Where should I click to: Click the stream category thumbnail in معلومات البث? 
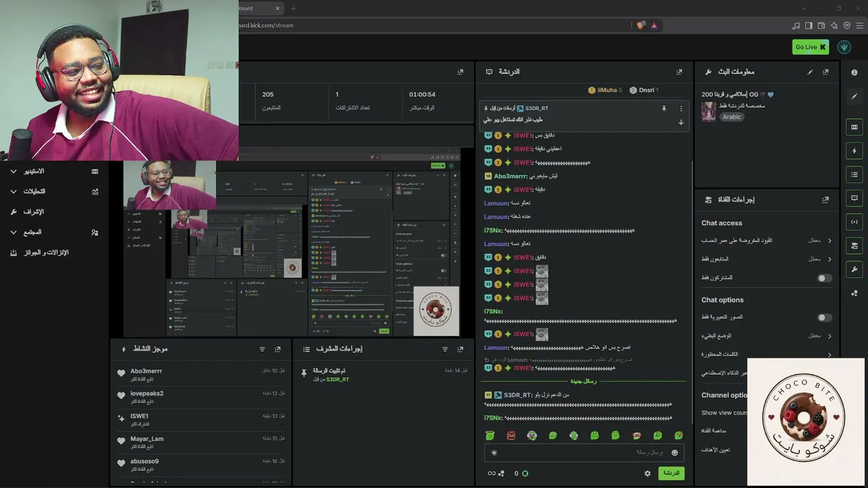coord(709,111)
